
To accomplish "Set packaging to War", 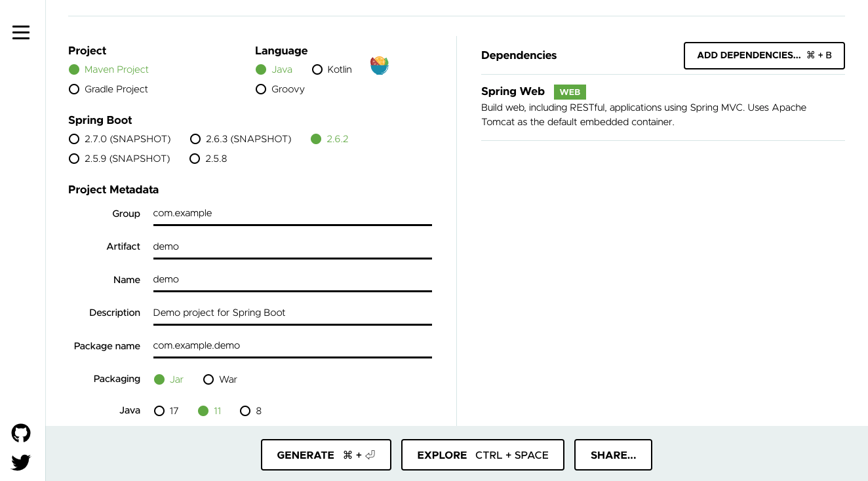I will pyautogui.click(x=220, y=379).
